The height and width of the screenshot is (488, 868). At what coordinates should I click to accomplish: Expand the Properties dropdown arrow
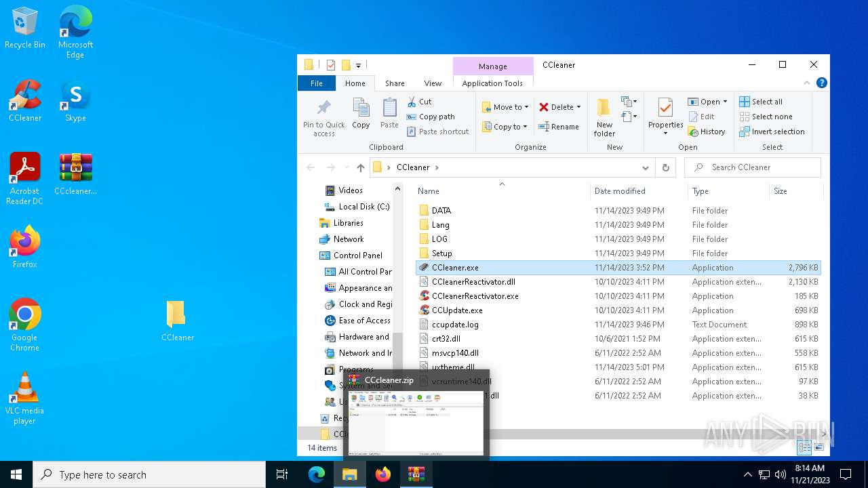tap(665, 133)
